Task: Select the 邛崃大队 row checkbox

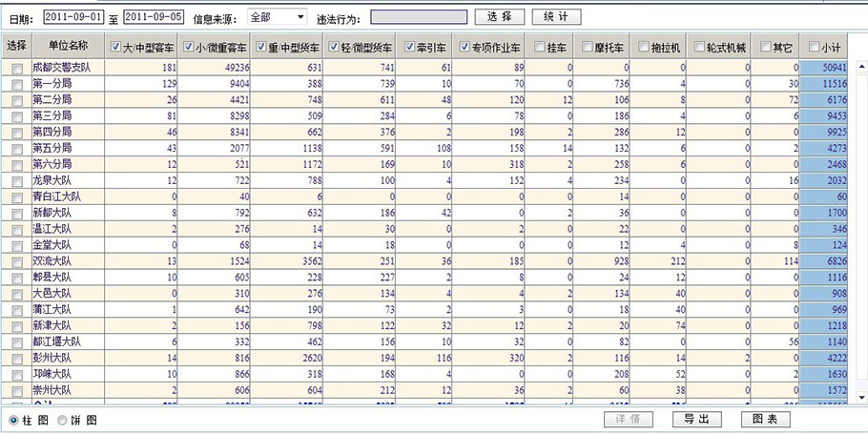Action: [17, 375]
